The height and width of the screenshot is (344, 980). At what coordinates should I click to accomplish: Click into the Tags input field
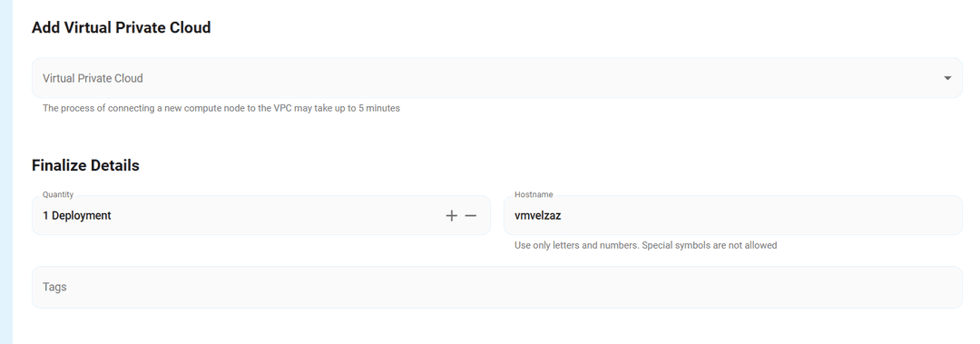[x=497, y=287]
